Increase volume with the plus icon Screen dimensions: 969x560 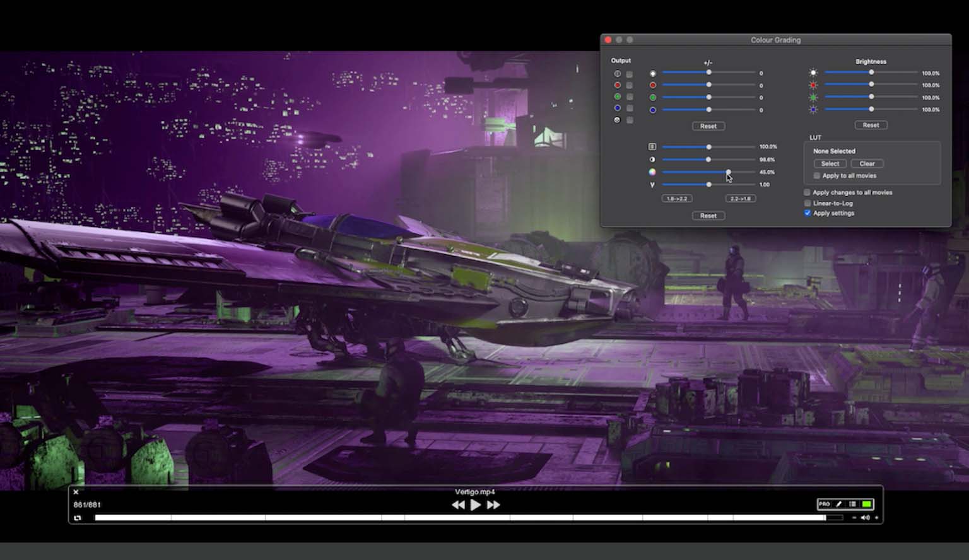(x=876, y=518)
